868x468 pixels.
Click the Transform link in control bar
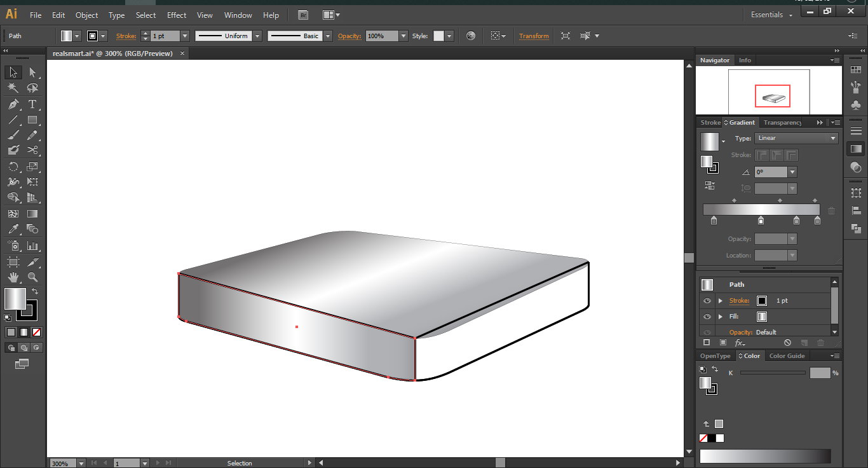(534, 36)
